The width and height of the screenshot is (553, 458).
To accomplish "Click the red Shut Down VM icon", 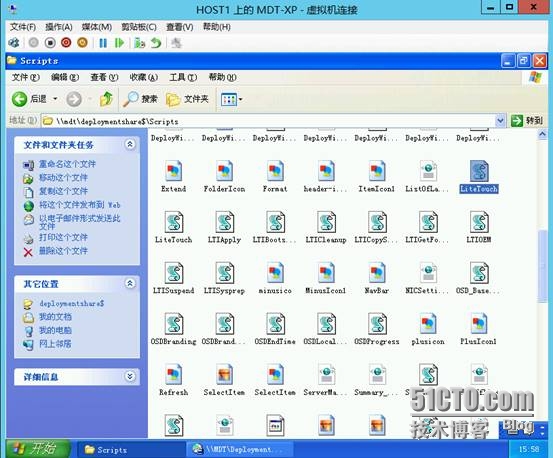I will pos(66,43).
